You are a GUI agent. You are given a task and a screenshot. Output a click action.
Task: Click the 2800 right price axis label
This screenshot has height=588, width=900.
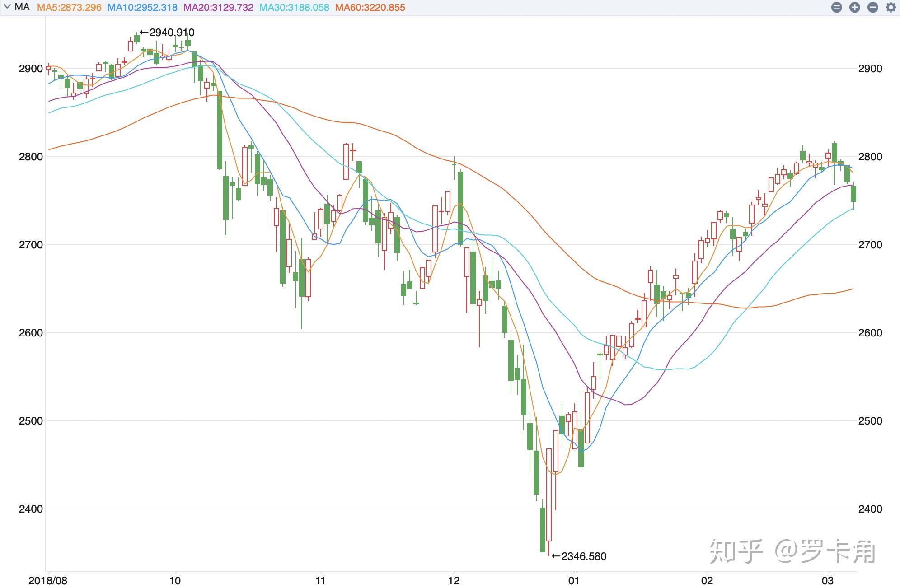coord(870,157)
